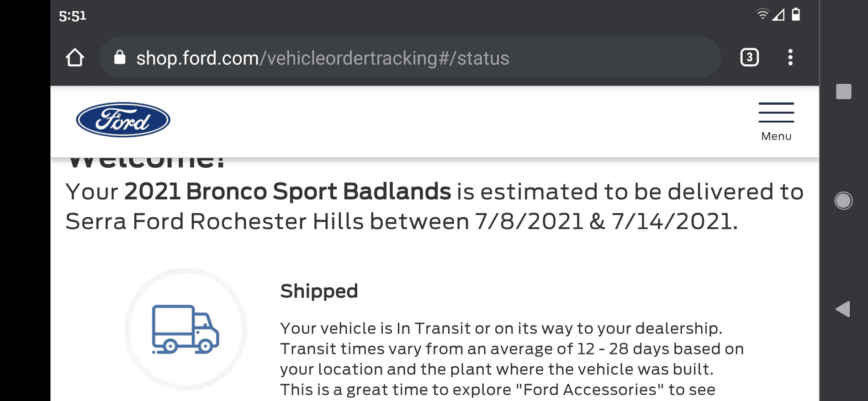868x401 pixels.
Task: Tap the lock icon for site security info
Action: [120, 58]
